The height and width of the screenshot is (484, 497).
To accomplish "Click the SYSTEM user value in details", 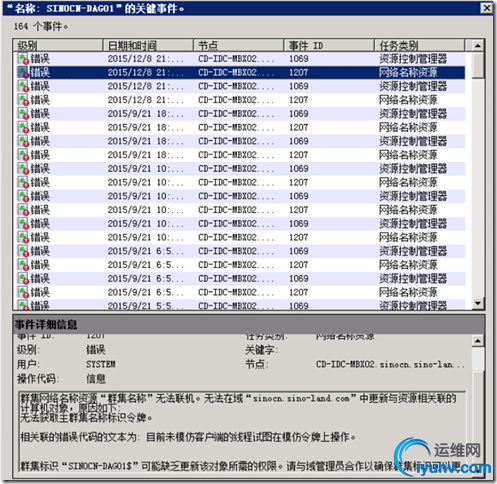I will coord(101,364).
